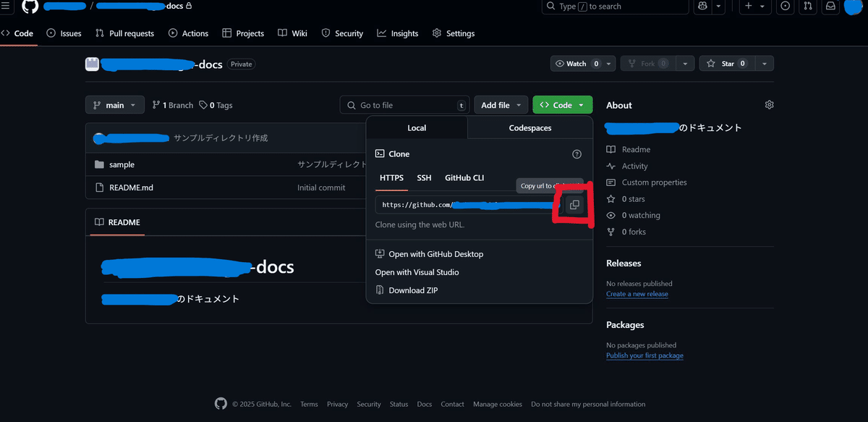Click Create a new release

pos(637,294)
